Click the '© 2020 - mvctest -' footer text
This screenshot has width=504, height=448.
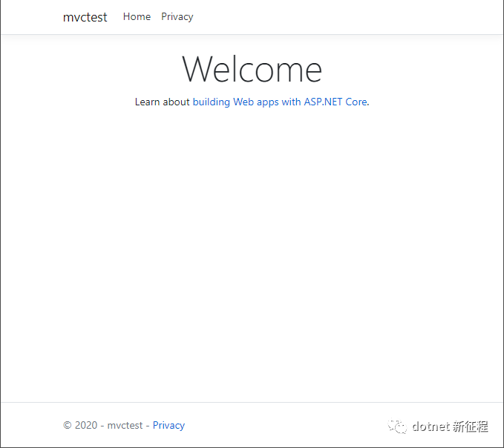point(106,425)
